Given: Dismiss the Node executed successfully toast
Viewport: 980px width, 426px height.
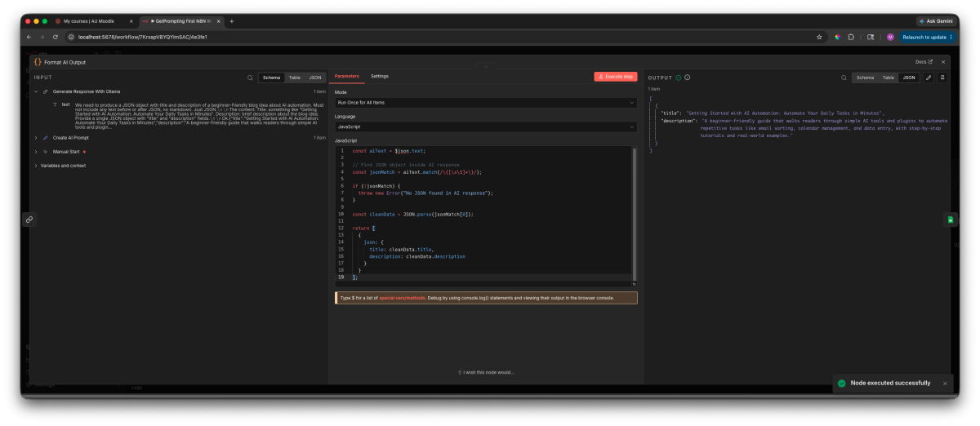Looking at the screenshot, I should (x=945, y=383).
